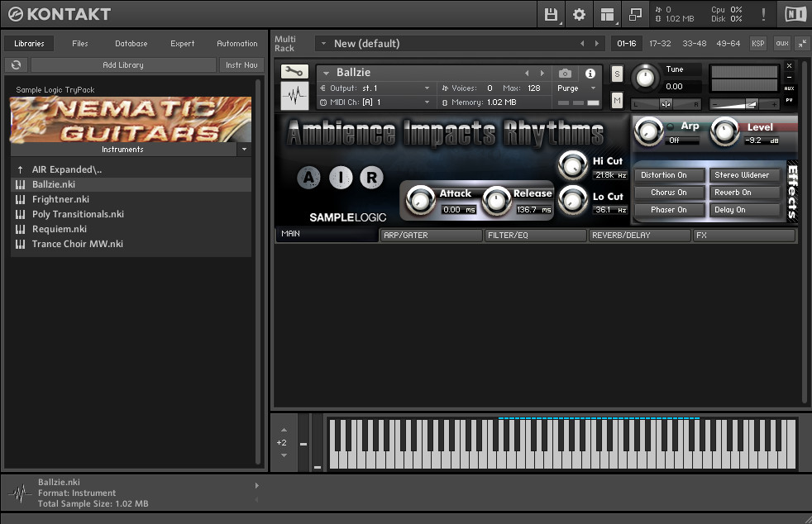Show rack page 33-48
Screen dimensions: 812x524
(695, 44)
